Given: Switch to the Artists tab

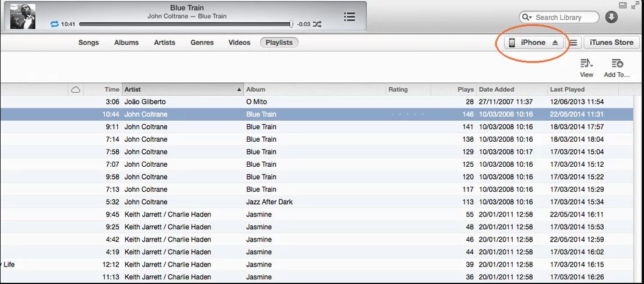Looking at the screenshot, I should (165, 43).
